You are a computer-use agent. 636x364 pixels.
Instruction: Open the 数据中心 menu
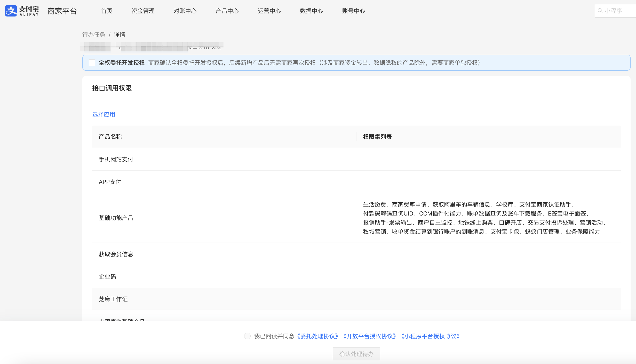pyautogui.click(x=311, y=11)
